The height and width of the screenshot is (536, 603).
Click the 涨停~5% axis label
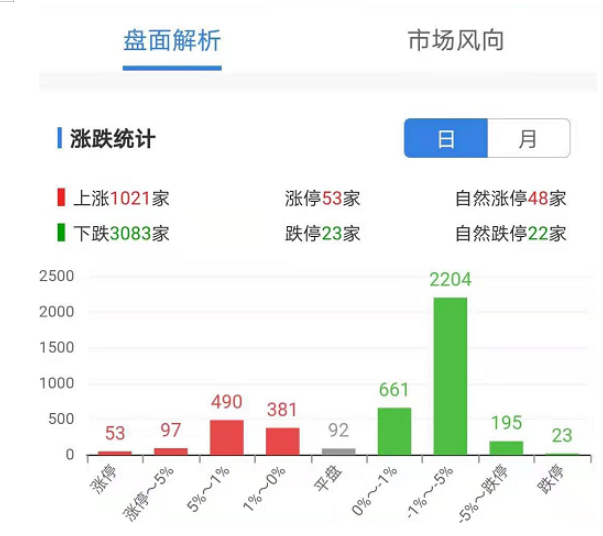(x=148, y=494)
